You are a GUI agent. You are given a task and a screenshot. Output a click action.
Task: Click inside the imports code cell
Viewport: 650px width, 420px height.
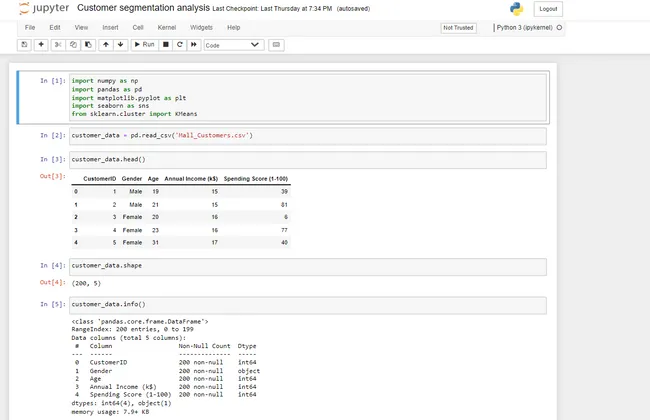pos(308,97)
